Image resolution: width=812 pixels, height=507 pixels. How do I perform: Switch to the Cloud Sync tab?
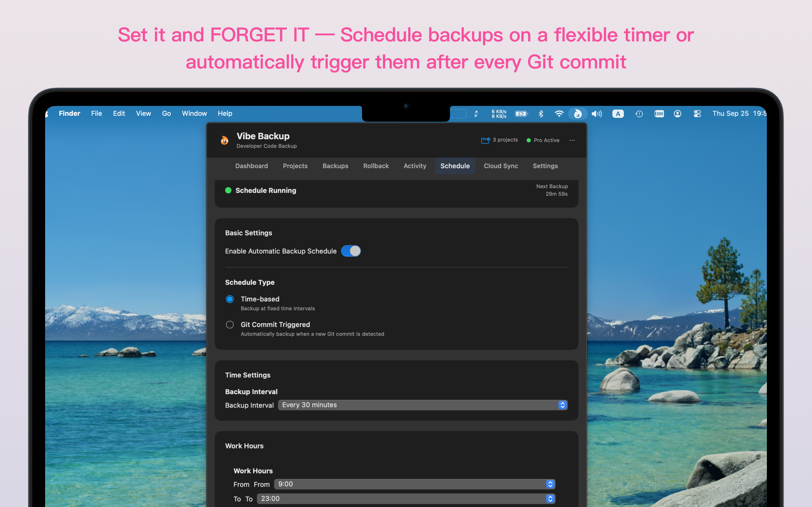[501, 166]
